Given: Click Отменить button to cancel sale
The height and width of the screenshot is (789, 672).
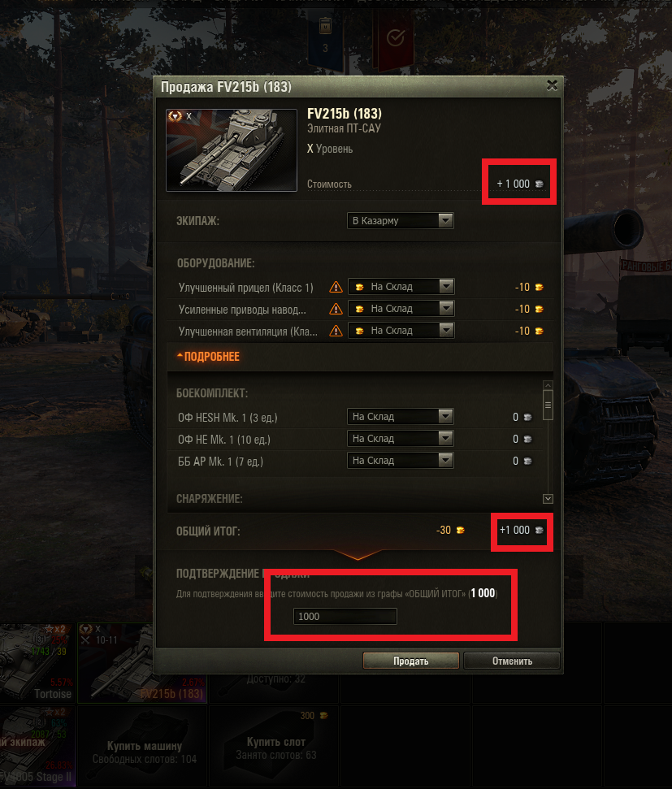Looking at the screenshot, I should (x=512, y=661).
